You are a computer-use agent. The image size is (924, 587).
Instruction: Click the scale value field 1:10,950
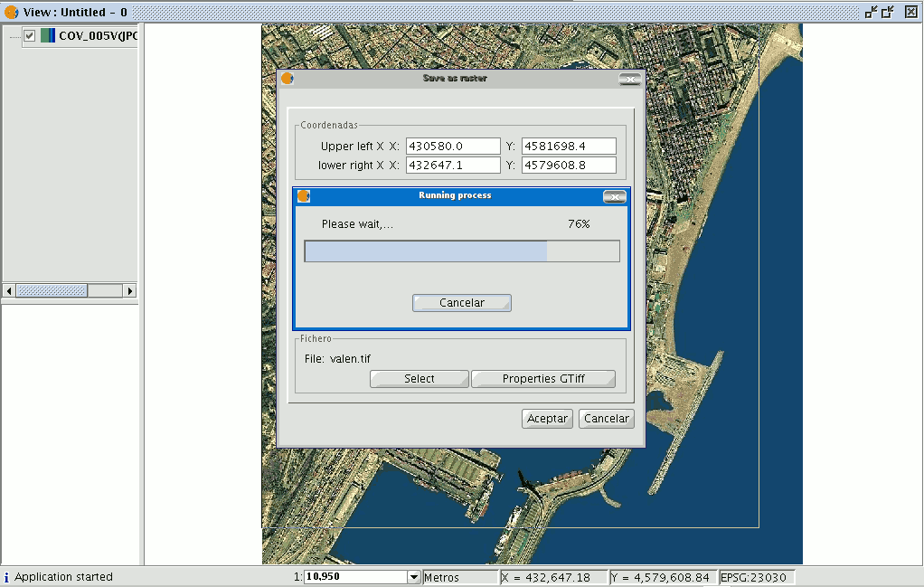click(x=355, y=577)
